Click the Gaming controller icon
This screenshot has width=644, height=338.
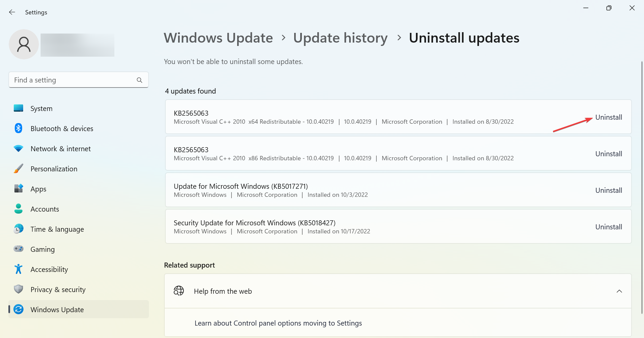18,249
